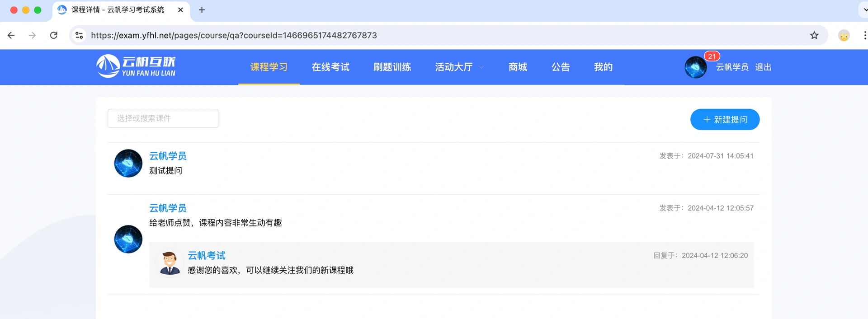Expand the 活动大厅 dropdown menu
Screen dimensions: 868x319
click(459, 67)
